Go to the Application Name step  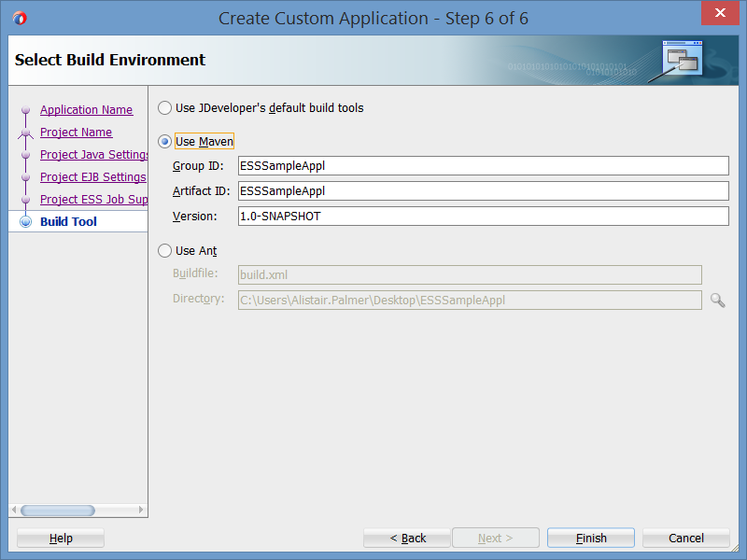pyautogui.click(x=86, y=110)
